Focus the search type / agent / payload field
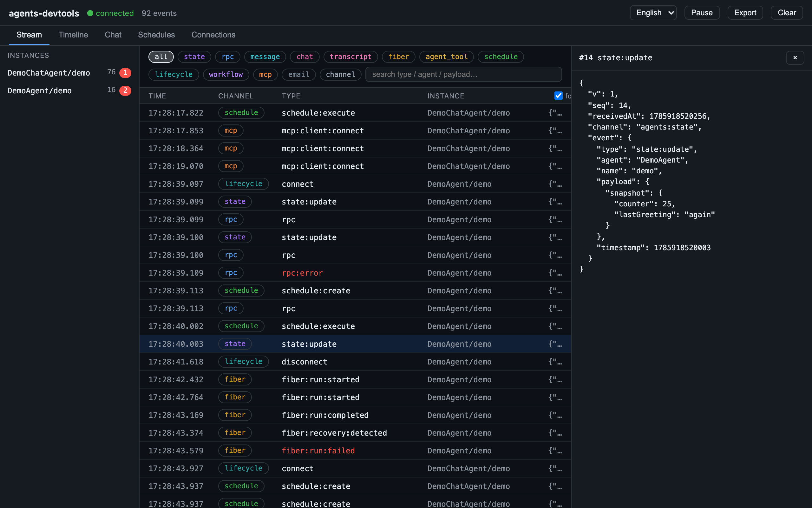The image size is (812, 508). coord(463,74)
